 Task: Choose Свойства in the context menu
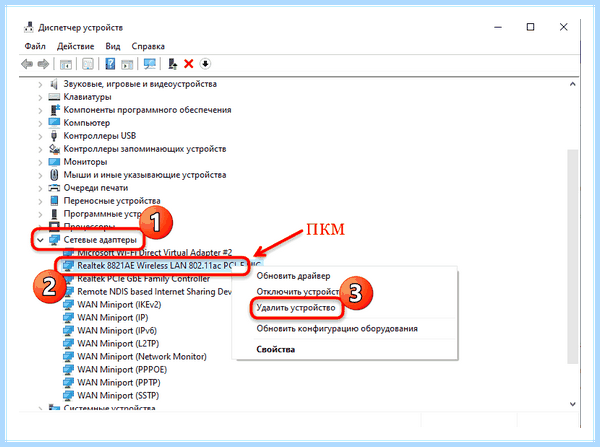click(x=276, y=349)
